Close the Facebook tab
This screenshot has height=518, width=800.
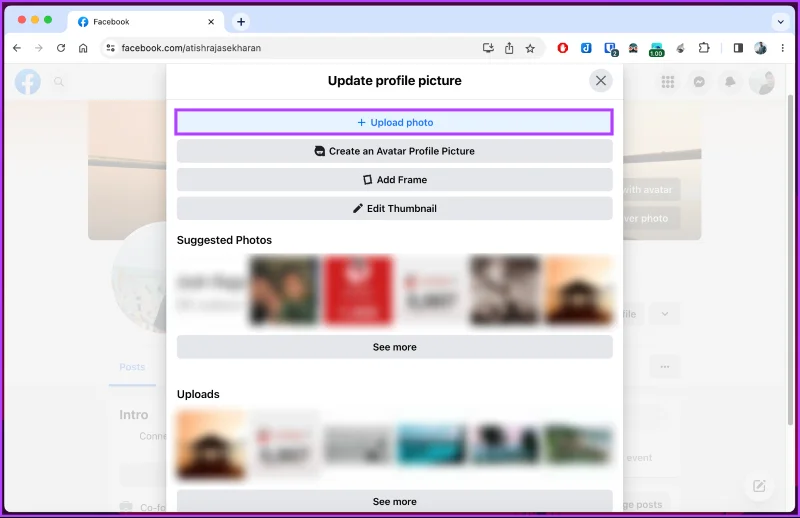point(211,22)
